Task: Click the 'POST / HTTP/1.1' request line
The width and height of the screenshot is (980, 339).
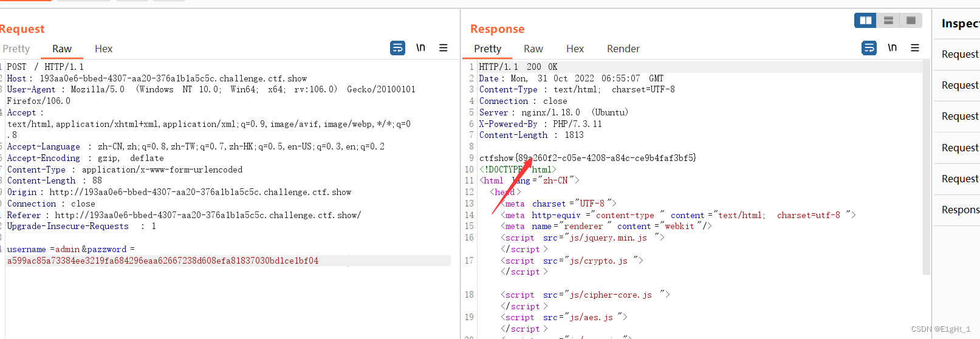Action: [x=46, y=67]
